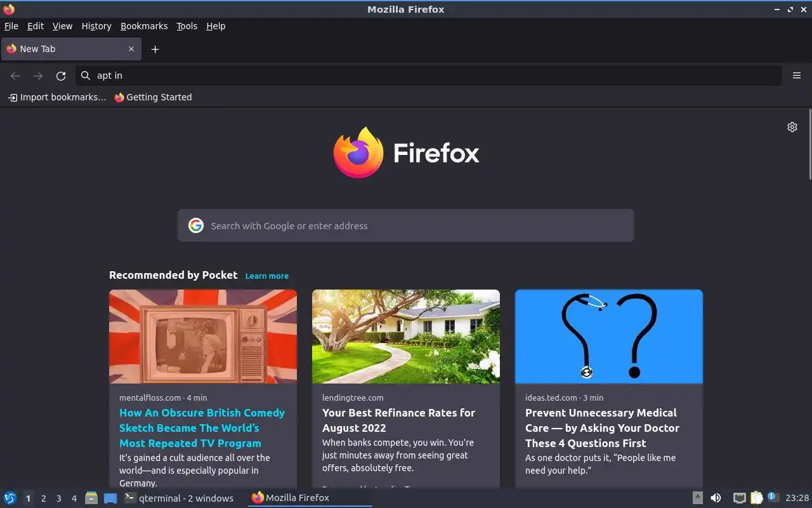Open the Prevent Unnecessary Medical Care headline
The image size is (812, 508).
click(x=602, y=428)
